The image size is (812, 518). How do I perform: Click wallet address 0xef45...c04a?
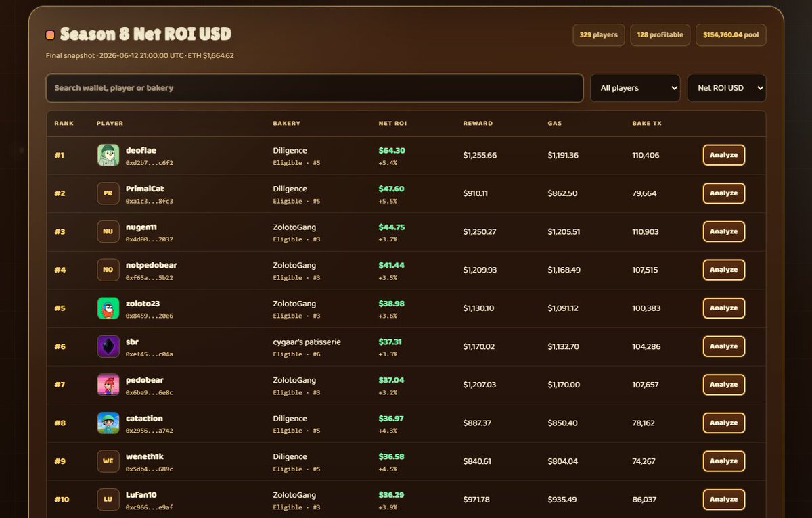(150, 354)
